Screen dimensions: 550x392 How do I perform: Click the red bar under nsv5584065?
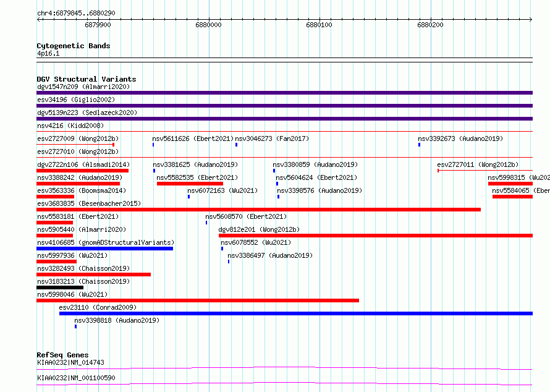click(x=512, y=197)
